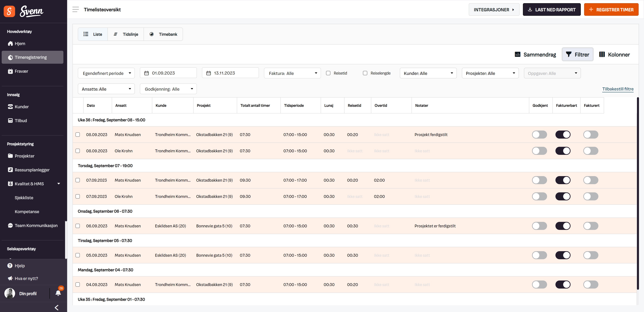Screen dimensions: 644x312
Task: Open Sjekkliste in the sidebar
Action: pyautogui.click(x=24, y=198)
